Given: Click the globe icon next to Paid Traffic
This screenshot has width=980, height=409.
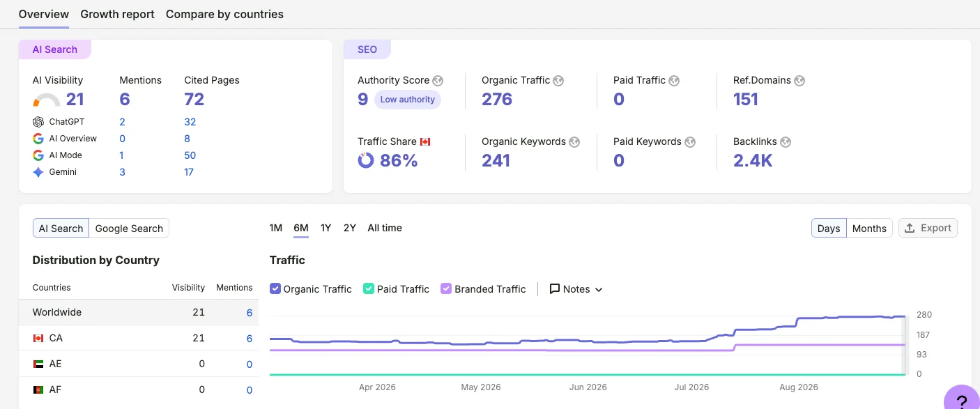Looking at the screenshot, I should coord(674,81).
